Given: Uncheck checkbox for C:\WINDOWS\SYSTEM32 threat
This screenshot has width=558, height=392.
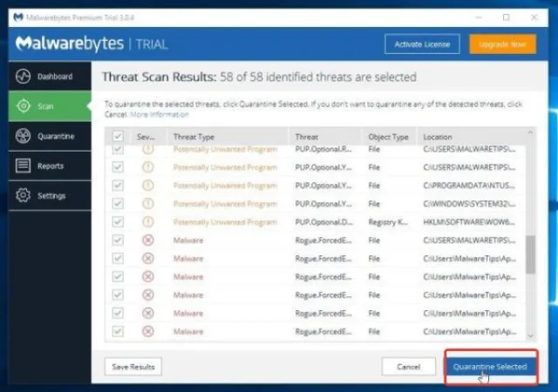Looking at the screenshot, I should (x=118, y=204).
